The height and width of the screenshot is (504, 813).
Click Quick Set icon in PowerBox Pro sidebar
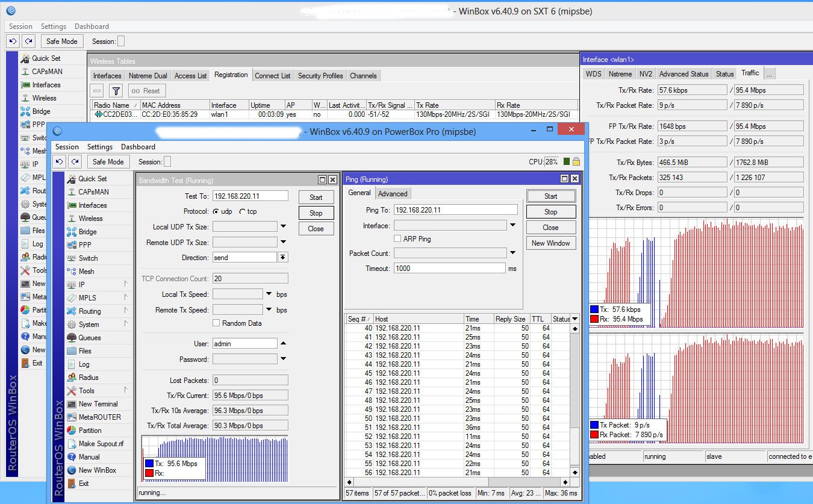coord(72,179)
